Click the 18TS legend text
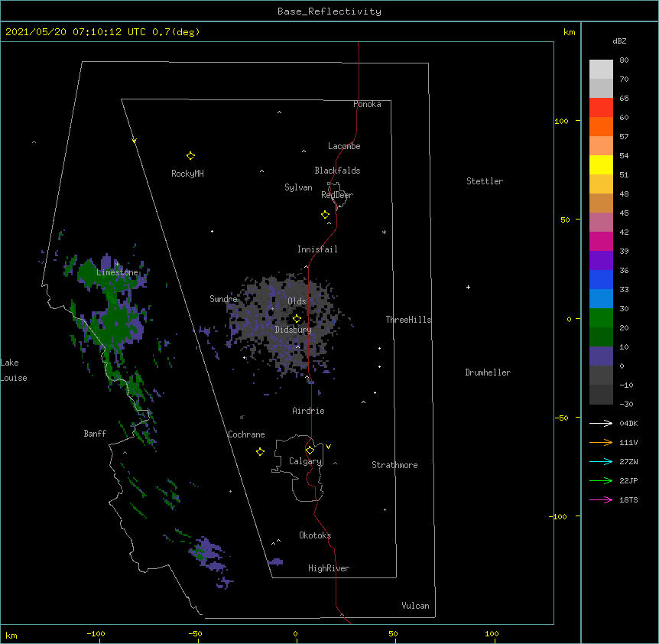659x644 pixels. point(628,499)
